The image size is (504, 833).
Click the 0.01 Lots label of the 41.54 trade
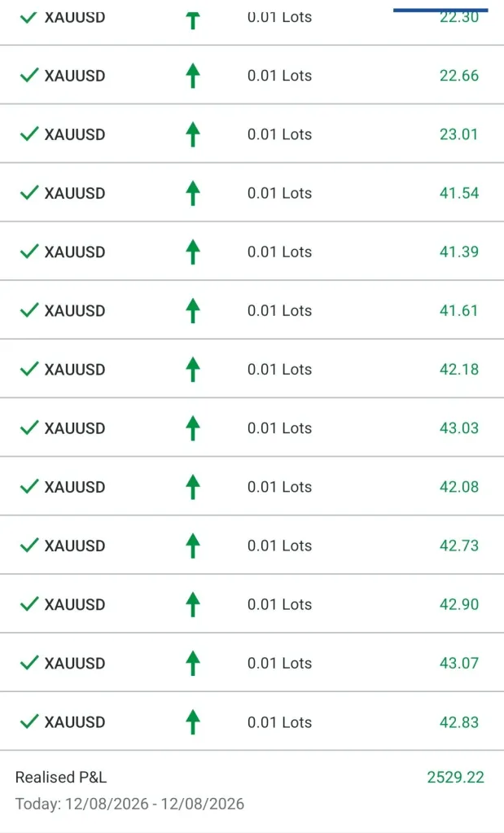click(x=279, y=193)
